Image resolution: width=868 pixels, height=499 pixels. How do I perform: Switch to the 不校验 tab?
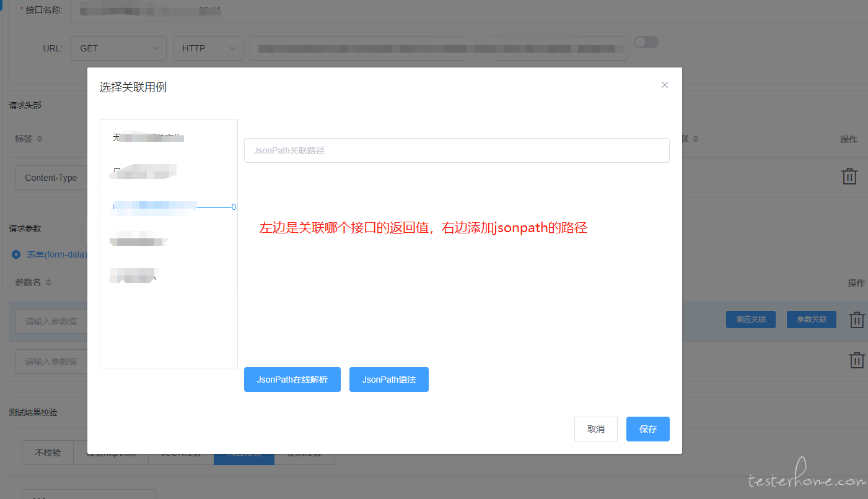[48, 453]
